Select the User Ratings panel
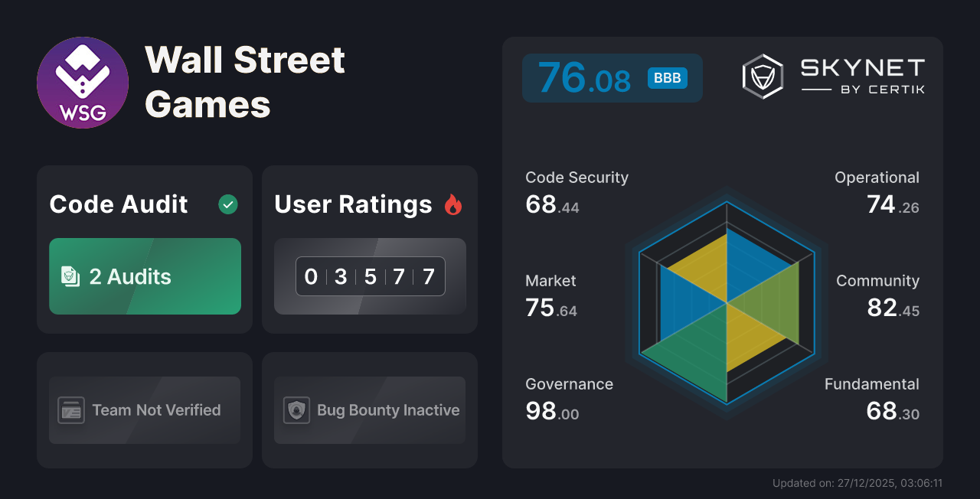 pos(369,249)
